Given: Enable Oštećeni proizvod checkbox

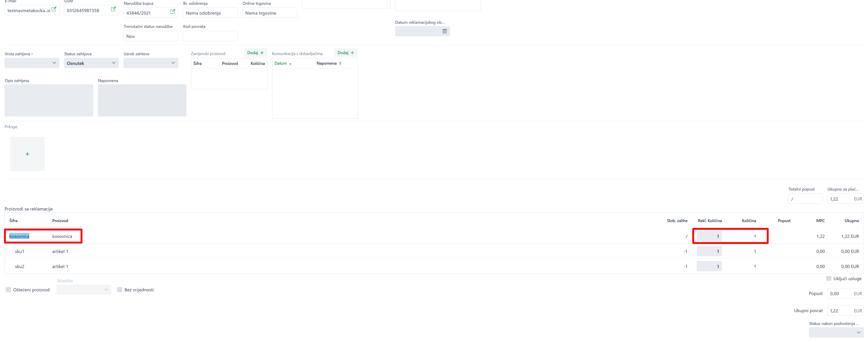Looking at the screenshot, I should [8, 290].
